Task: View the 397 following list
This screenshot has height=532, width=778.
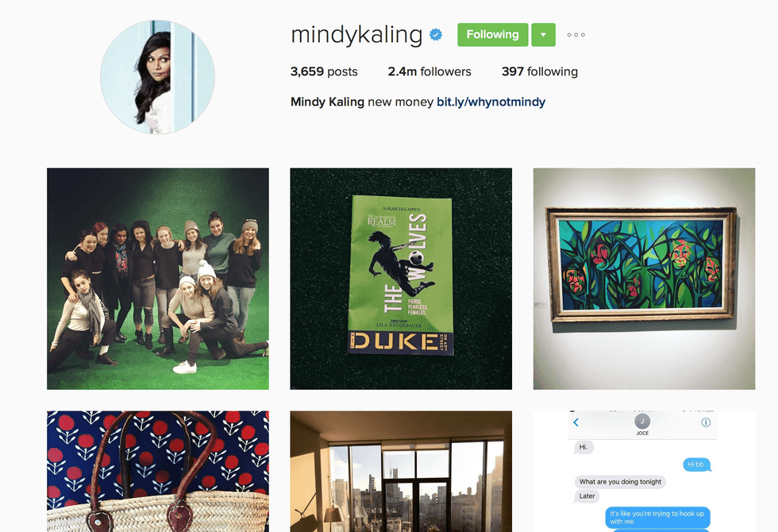Action: 539,71
